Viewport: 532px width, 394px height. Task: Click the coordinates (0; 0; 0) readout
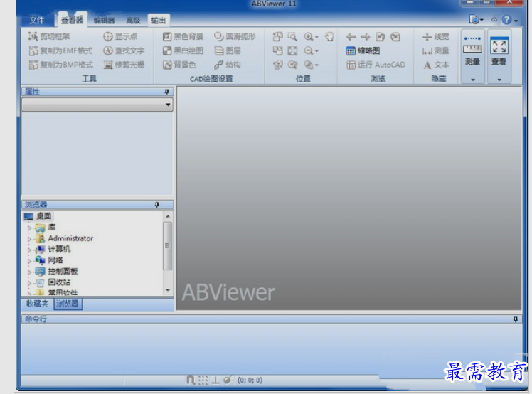click(x=250, y=380)
